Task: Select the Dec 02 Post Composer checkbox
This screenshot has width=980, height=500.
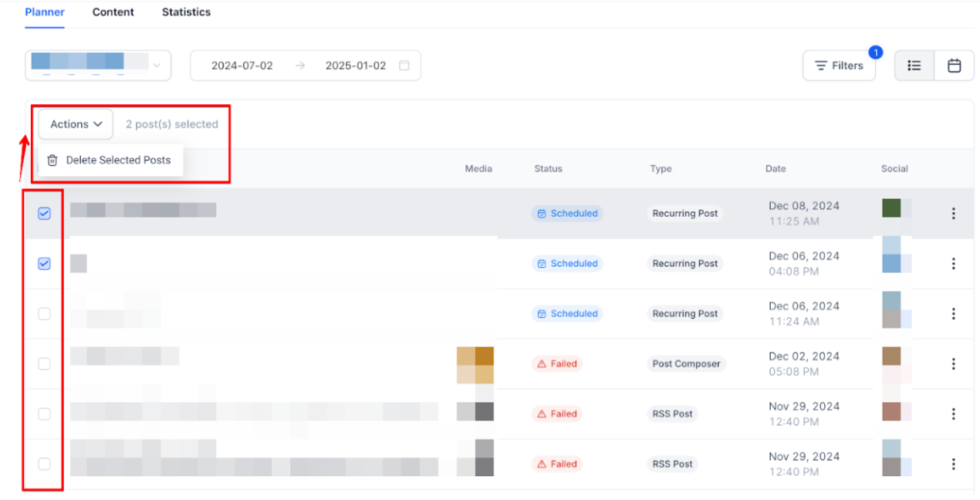Action: click(x=44, y=364)
